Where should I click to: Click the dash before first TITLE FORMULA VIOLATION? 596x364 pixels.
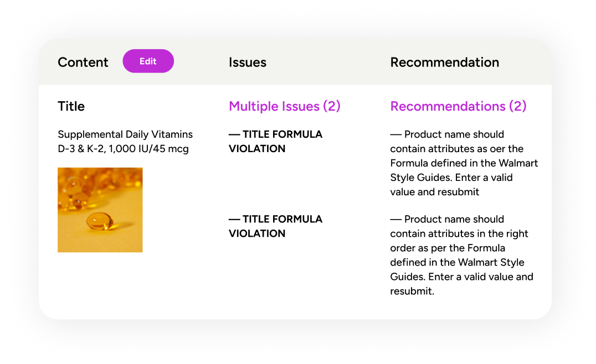tap(234, 134)
